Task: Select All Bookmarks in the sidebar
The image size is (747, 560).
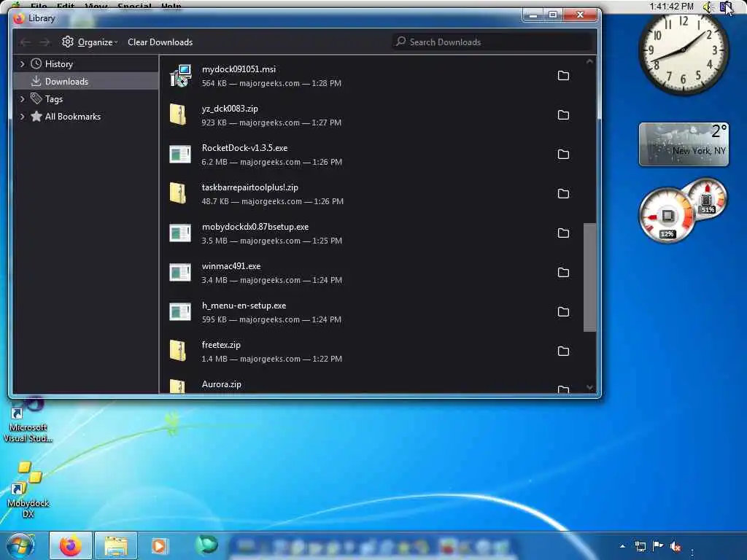Action: point(73,117)
